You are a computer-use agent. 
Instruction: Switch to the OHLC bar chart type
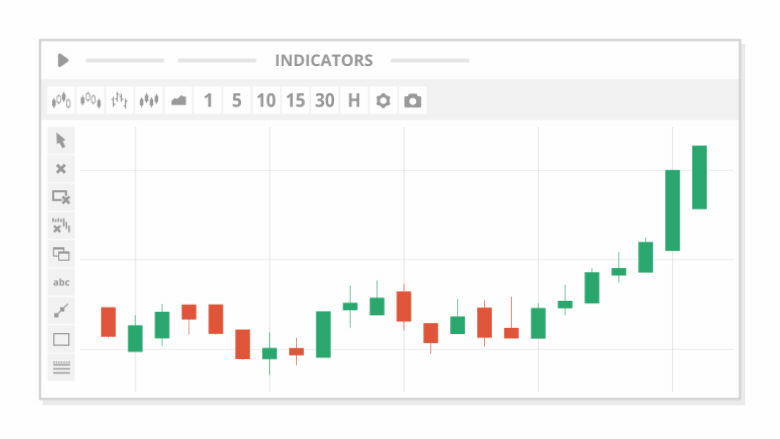[120, 100]
